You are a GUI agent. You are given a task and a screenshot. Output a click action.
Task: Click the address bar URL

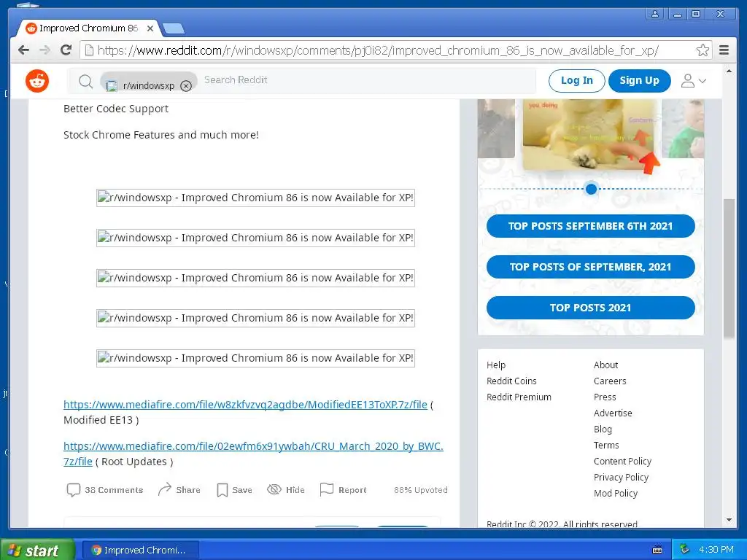coord(379,50)
